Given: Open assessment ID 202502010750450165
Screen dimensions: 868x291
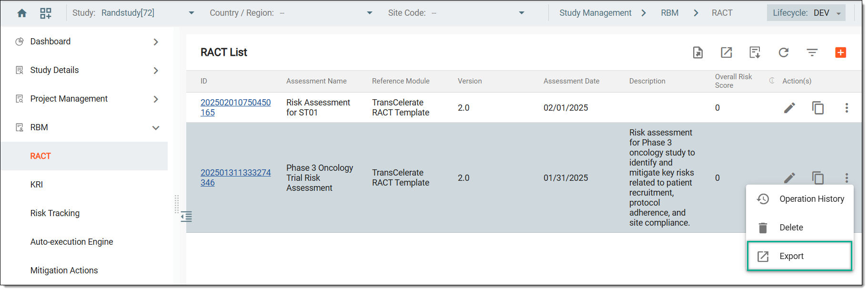Looking at the screenshot, I should 235,107.
